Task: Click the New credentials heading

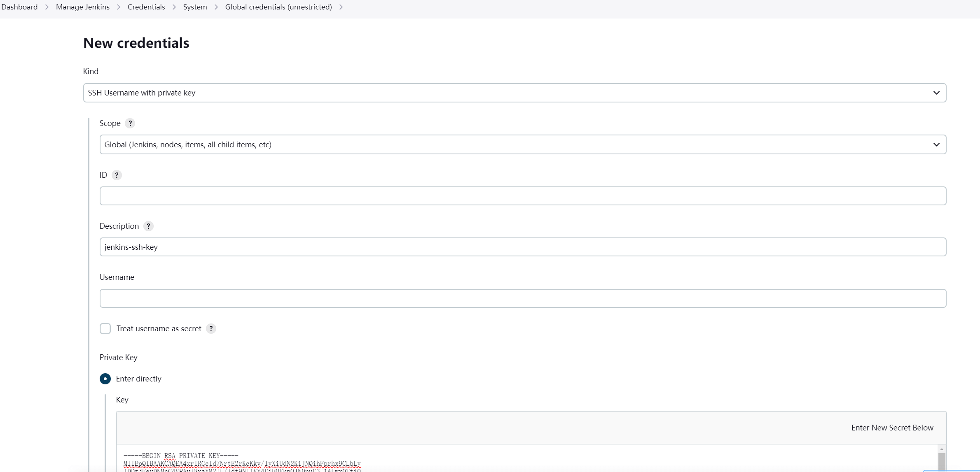Action: coord(136,43)
